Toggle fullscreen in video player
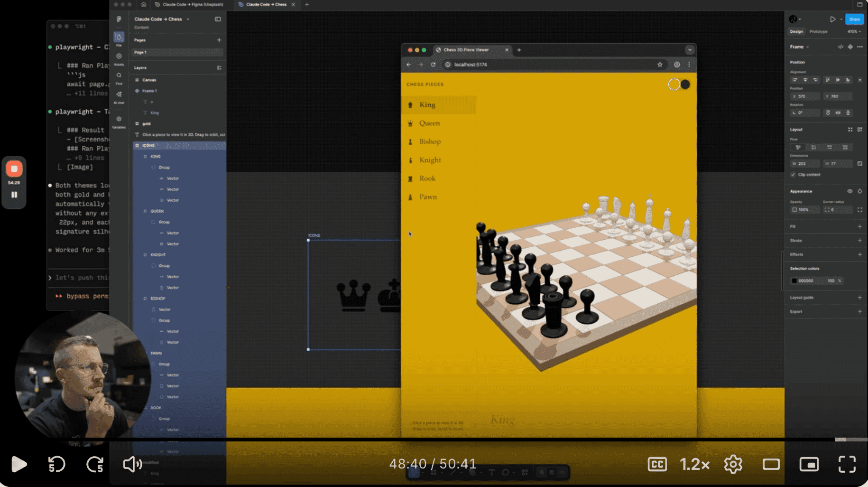Viewport: 868px width, 487px height. 847,464
